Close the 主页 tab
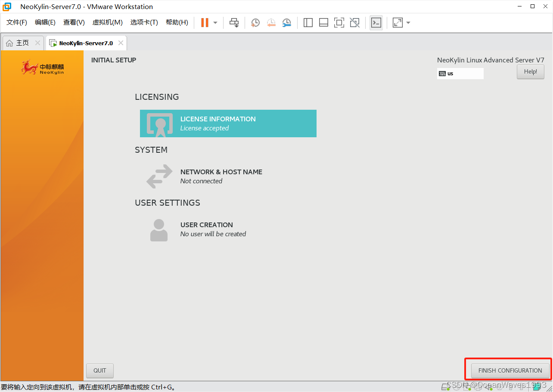553x392 pixels. tap(37, 43)
